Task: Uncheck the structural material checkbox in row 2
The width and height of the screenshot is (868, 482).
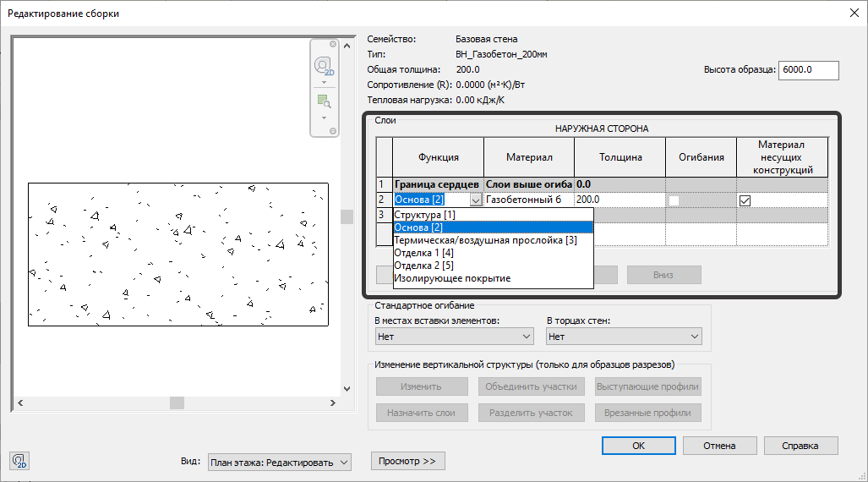Action: 745,200
